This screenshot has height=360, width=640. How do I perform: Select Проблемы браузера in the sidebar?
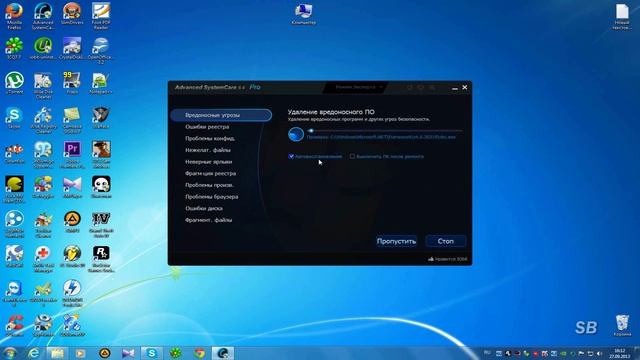[x=211, y=197]
